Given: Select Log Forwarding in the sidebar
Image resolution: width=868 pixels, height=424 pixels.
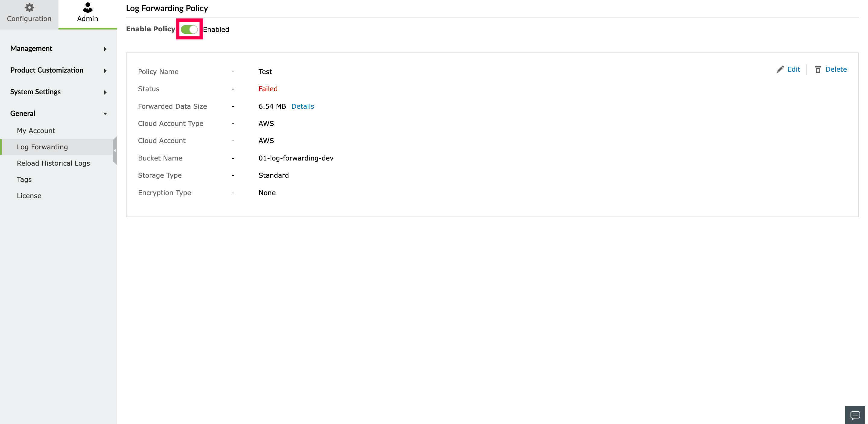Looking at the screenshot, I should tap(42, 147).
